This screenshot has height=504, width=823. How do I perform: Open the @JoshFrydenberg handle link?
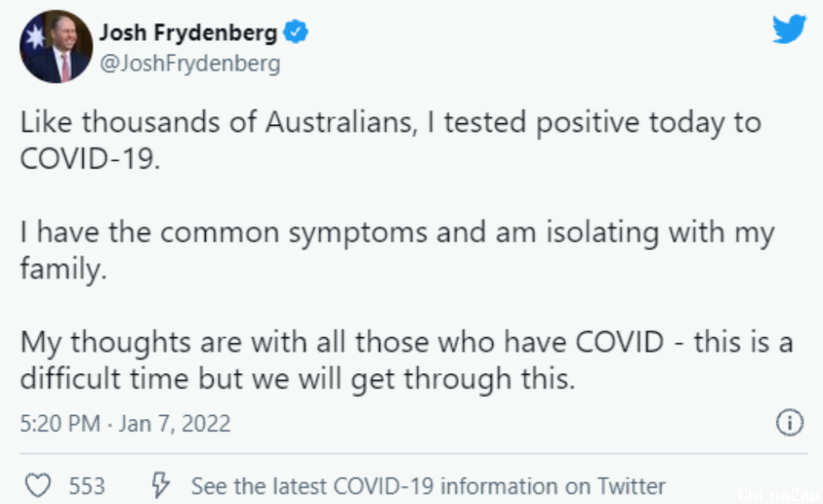190,63
